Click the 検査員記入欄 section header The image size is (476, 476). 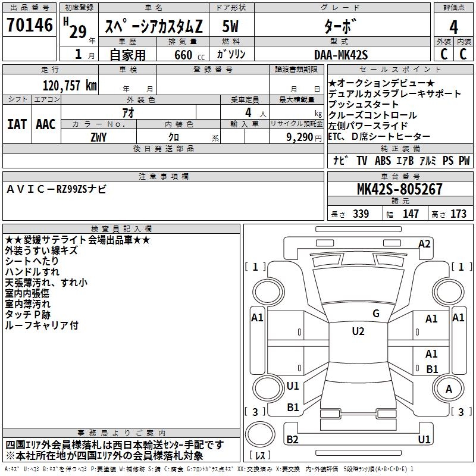[121, 229]
